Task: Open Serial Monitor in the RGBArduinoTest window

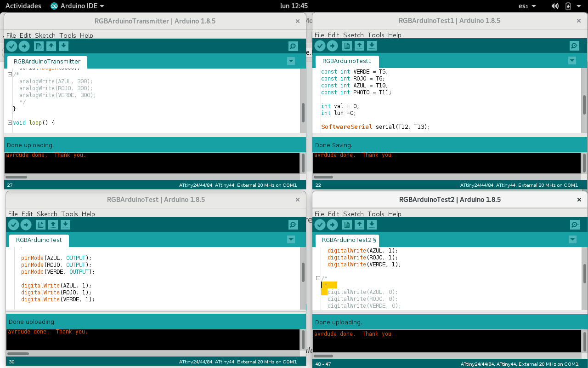Action: 293,224
